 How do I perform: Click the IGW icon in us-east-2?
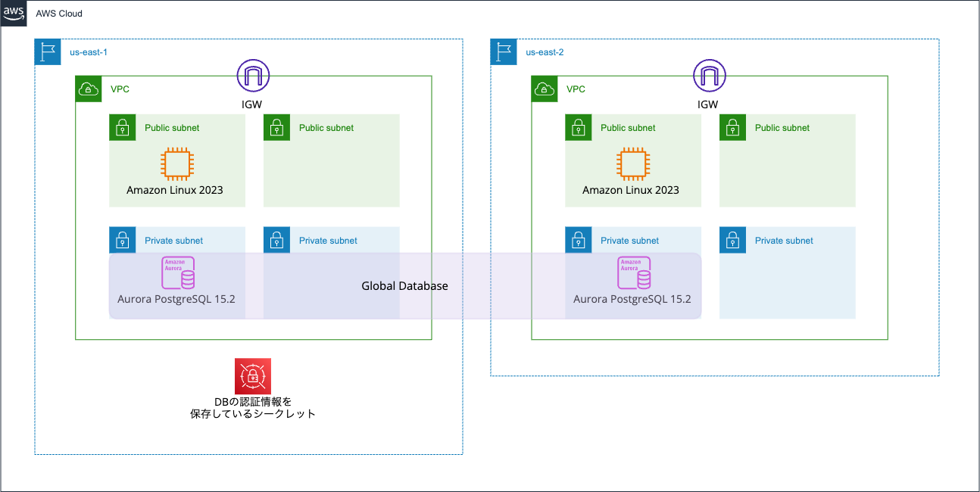coord(709,76)
